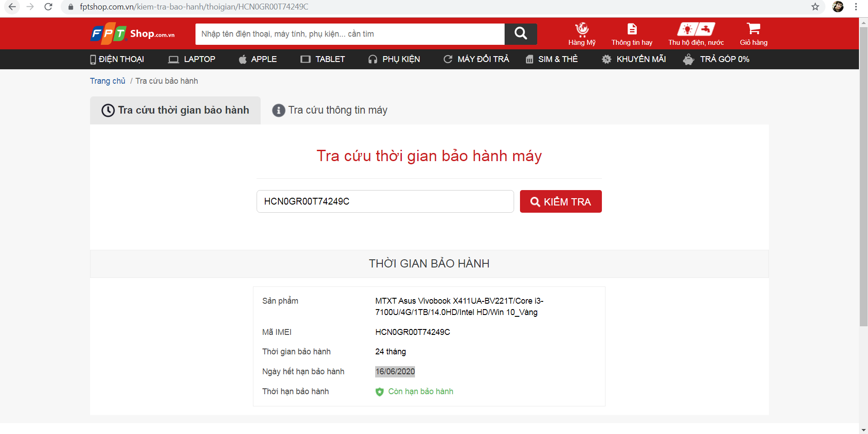Follow the Trang chủ breadcrumb link

coord(107,81)
